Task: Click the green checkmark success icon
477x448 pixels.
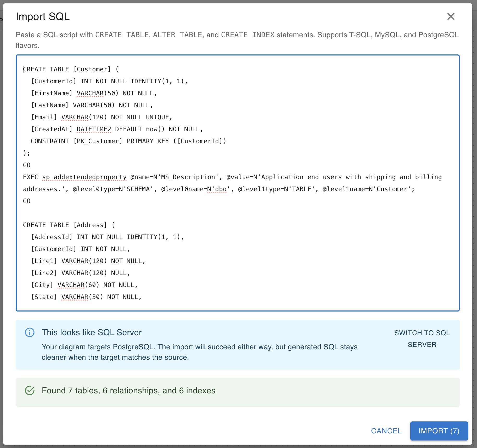Action: [x=30, y=390]
